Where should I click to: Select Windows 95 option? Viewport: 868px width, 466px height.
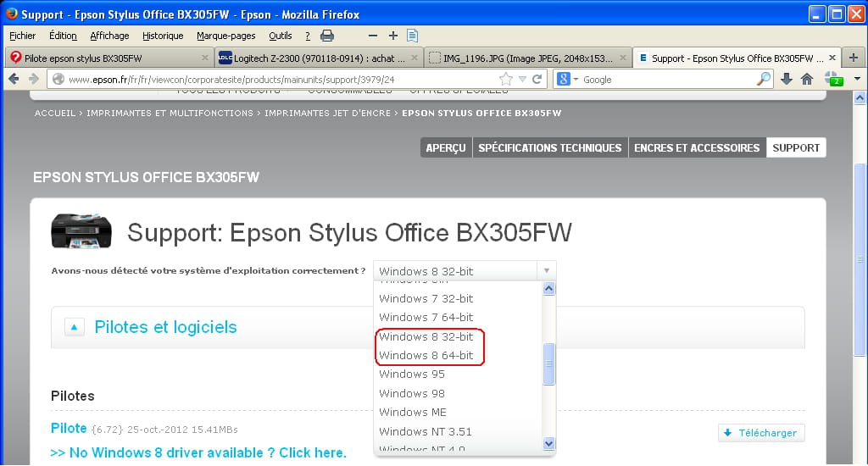[412, 374]
